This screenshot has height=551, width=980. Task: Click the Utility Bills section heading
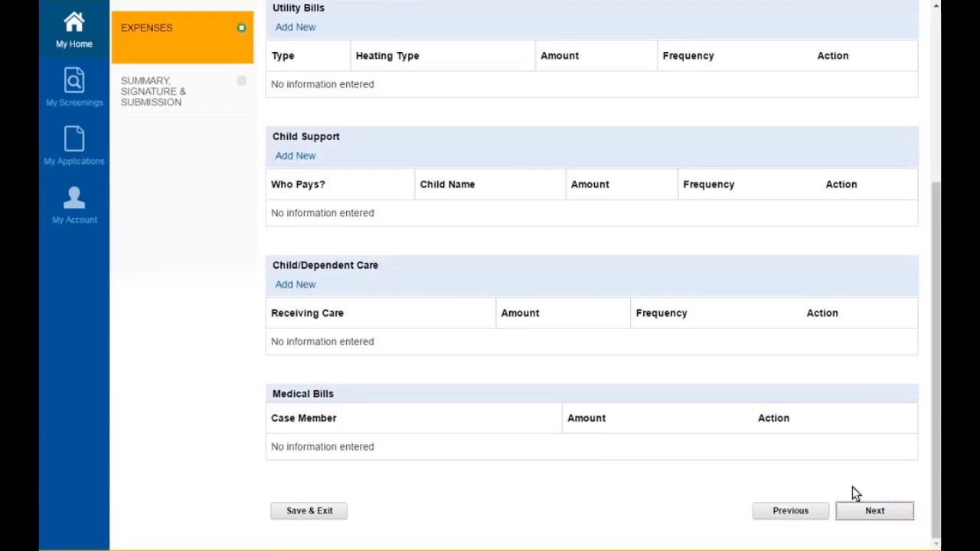point(299,8)
